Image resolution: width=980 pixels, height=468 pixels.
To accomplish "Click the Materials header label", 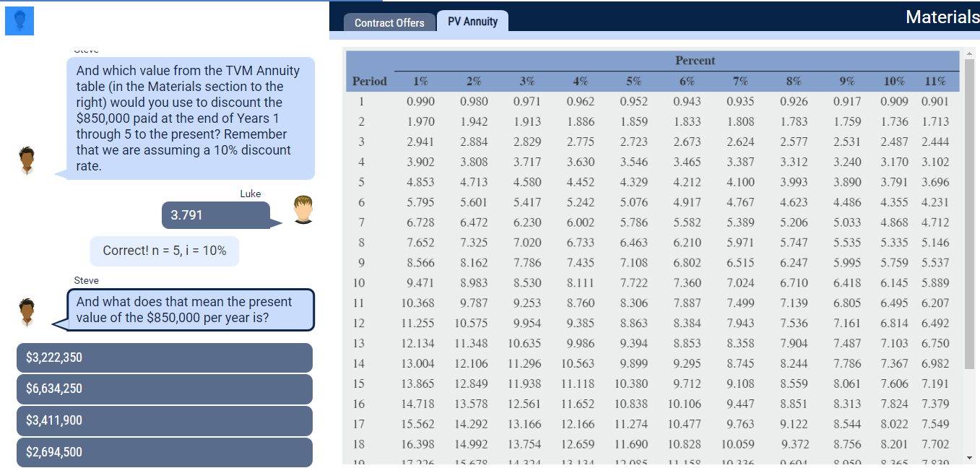I will (x=942, y=17).
